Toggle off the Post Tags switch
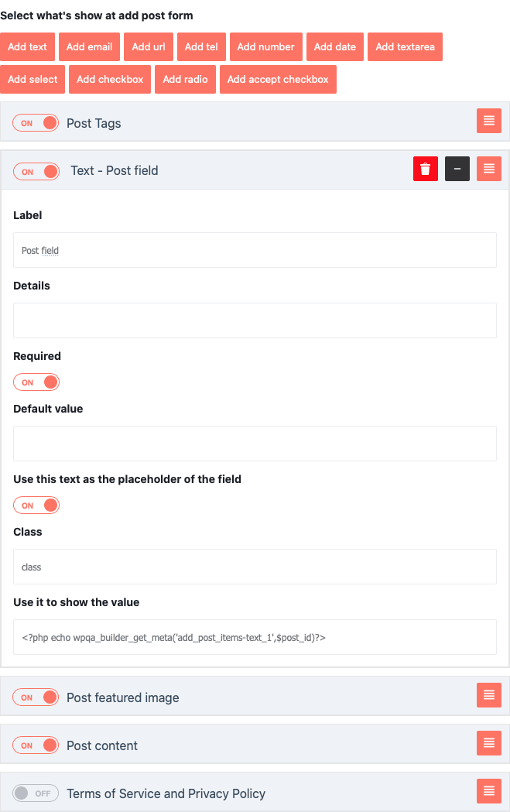This screenshot has height=812, width=510. (35, 122)
